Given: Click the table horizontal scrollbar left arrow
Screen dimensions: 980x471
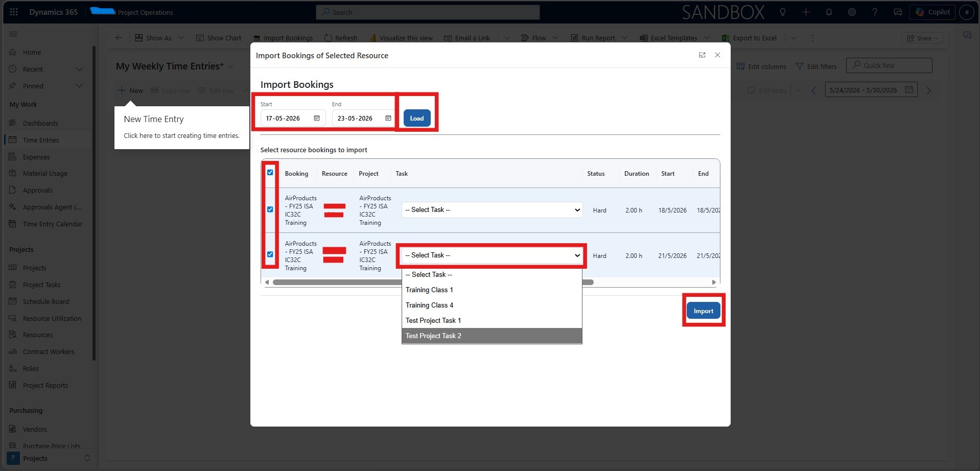Looking at the screenshot, I should point(267,282).
